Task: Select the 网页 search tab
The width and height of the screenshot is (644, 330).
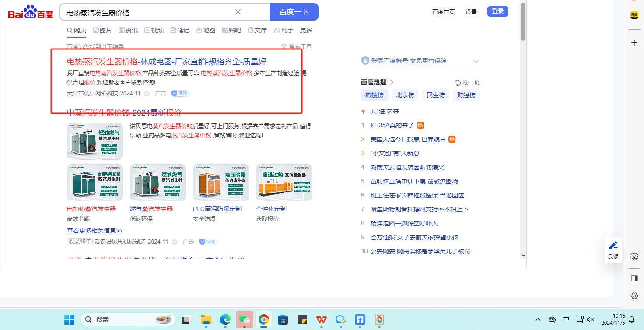Action: point(77,30)
